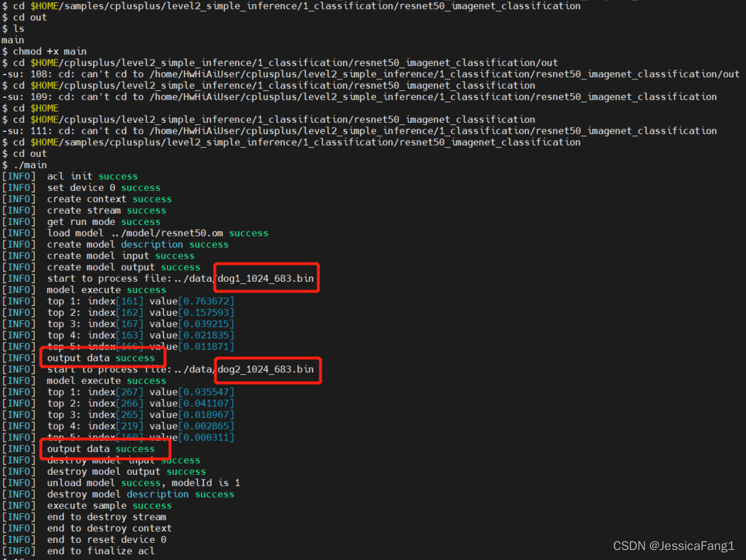Select 'create model output success' line
This screenshot has height=560, width=746.
102,268
